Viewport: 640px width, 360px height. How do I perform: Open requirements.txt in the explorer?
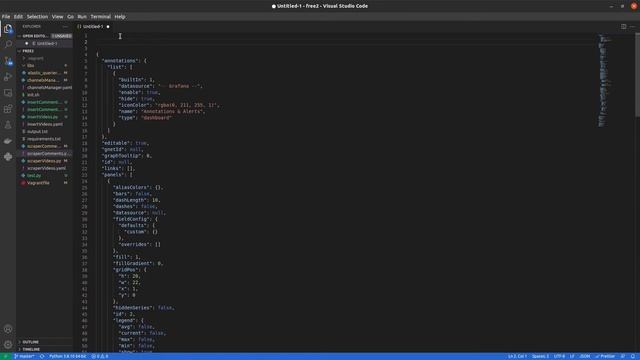coord(44,139)
